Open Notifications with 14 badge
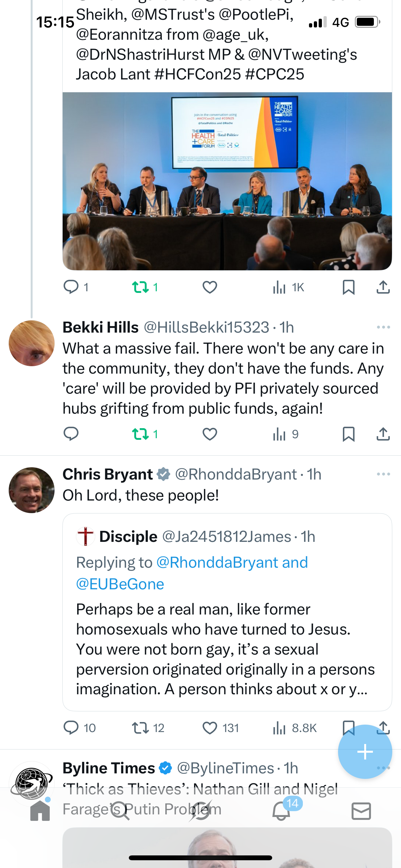The height and width of the screenshot is (868, 401). 281,811
